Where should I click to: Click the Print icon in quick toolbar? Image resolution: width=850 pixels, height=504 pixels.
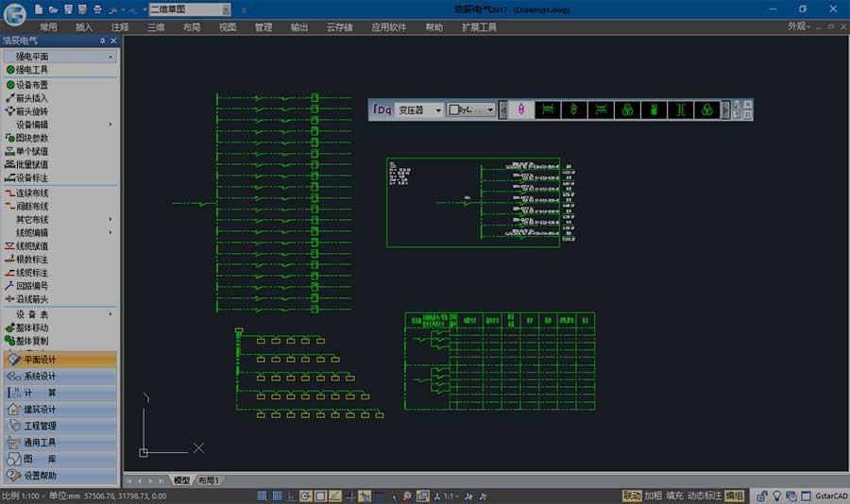(x=97, y=9)
